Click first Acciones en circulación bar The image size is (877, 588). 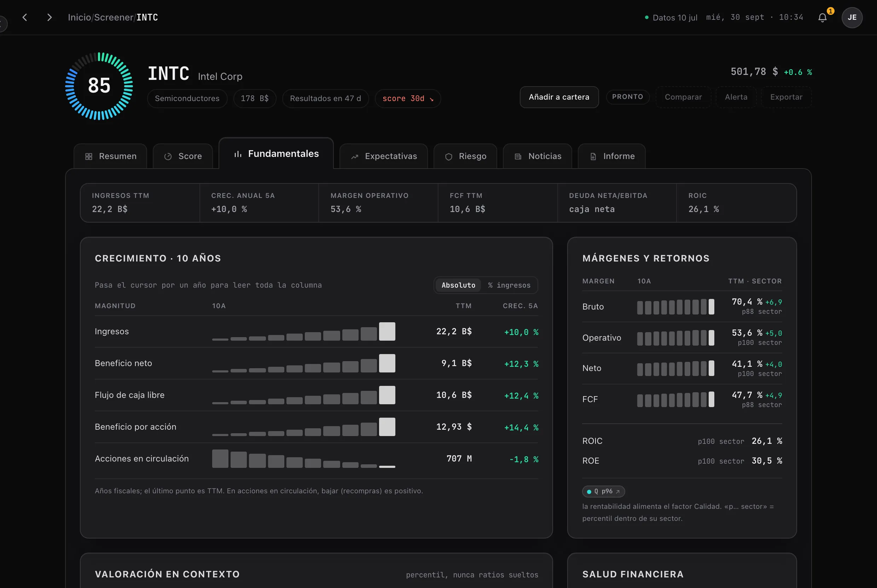pyautogui.click(x=220, y=459)
